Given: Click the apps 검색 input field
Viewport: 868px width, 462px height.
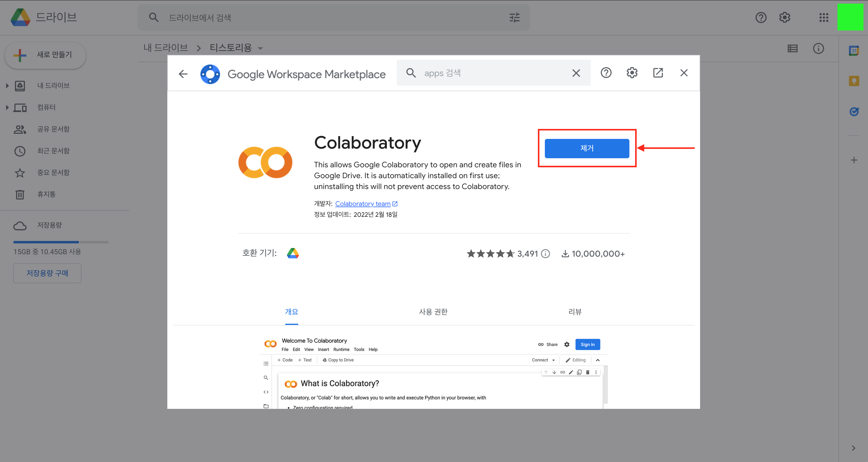Looking at the screenshot, I should tap(493, 73).
